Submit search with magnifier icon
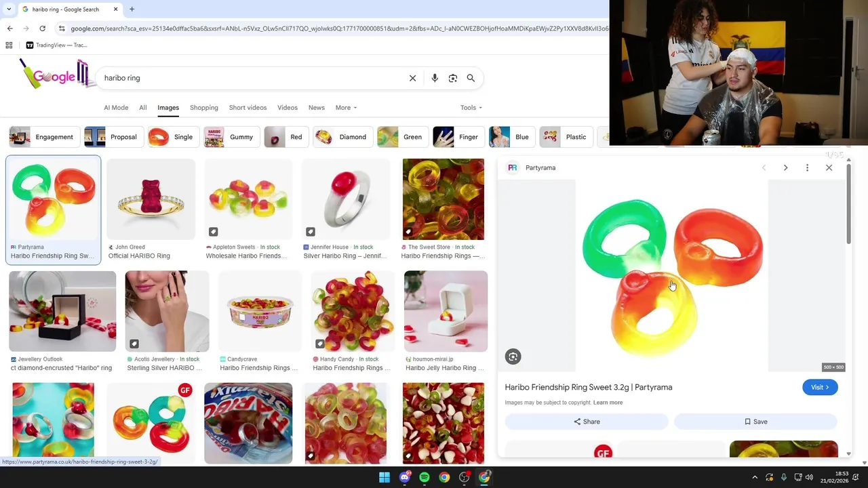 [471, 78]
